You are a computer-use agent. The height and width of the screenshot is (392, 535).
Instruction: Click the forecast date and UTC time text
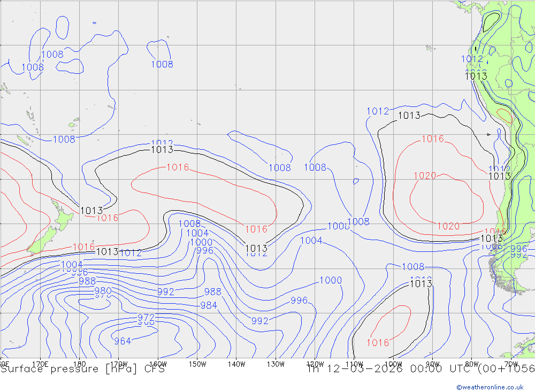[421, 369]
